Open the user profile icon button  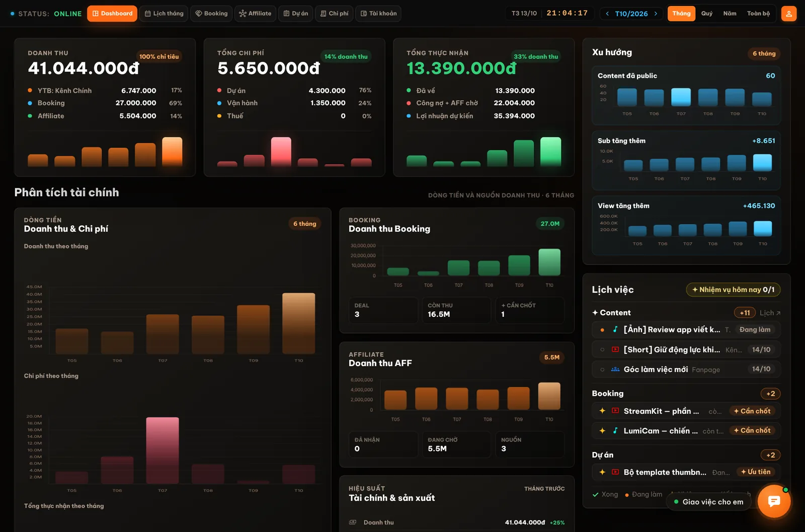(788, 14)
